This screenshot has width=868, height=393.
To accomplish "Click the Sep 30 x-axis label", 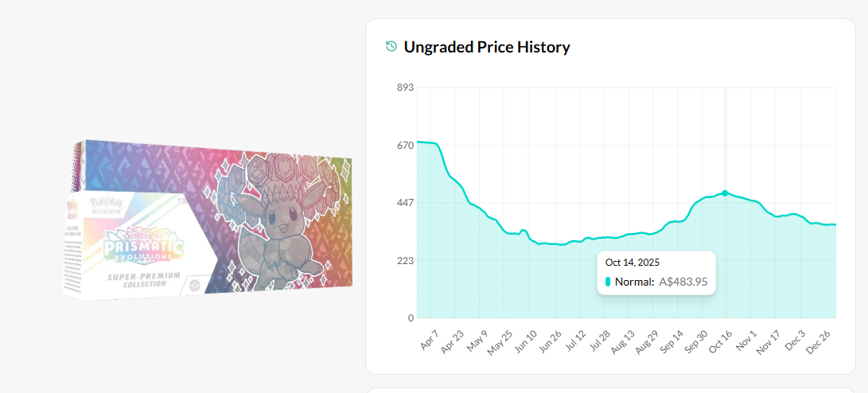I will click(x=698, y=343).
